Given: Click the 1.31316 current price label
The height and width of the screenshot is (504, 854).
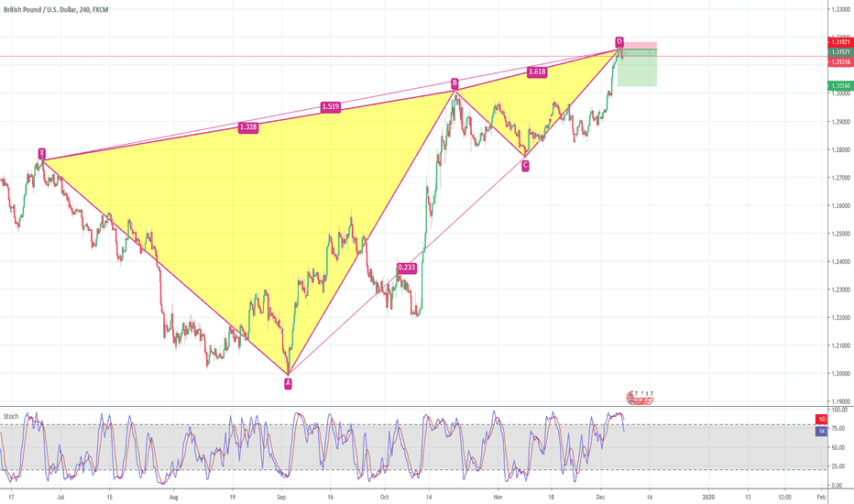Looking at the screenshot, I should point(838,61).
